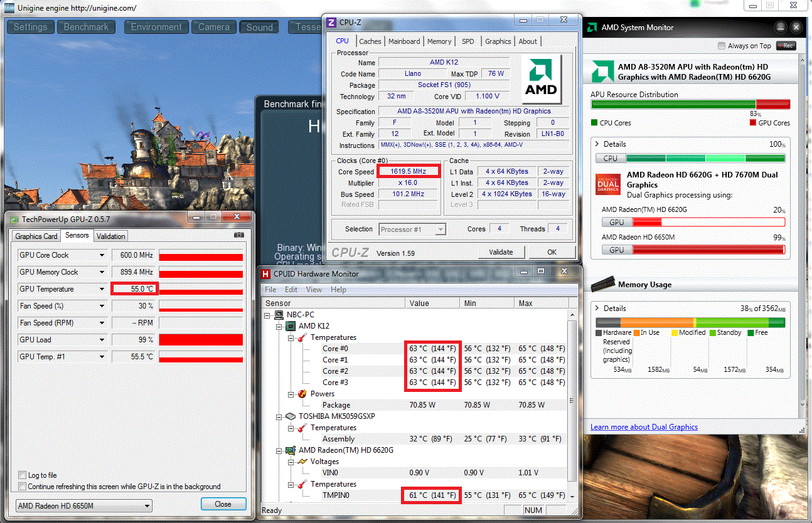Click the Unigine engine title bar icon

click(8, 8)
